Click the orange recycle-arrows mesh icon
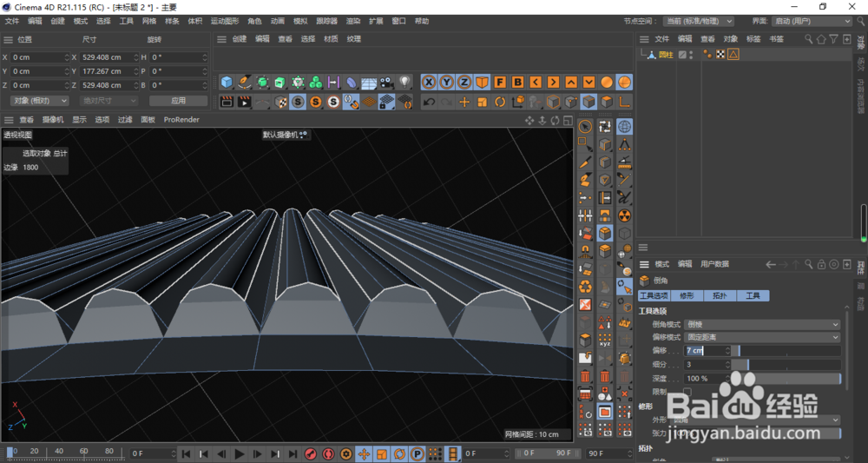This screenshot has width=868, height=463. click(x=585, y=287)
